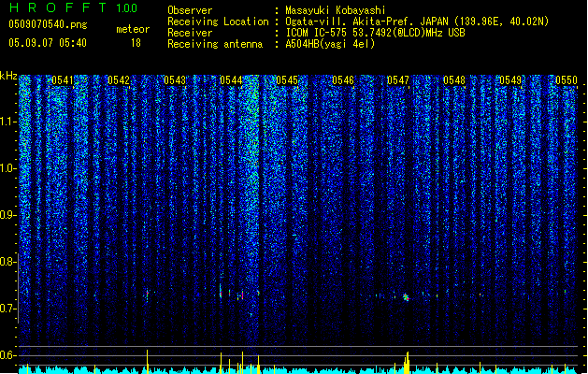Click the 0550 time marker
Image resolution: width=588 pixels, height=374 pixels.
click(x=566, y=80)
